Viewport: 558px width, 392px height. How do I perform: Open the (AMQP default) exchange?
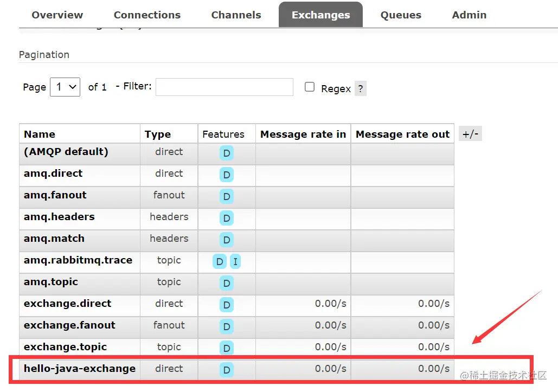[x=66, y=152]
